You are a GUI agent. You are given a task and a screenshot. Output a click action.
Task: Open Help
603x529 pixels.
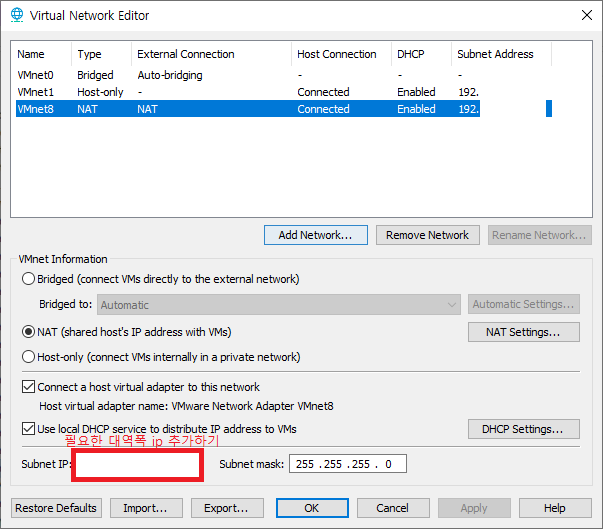coord(555,508)
